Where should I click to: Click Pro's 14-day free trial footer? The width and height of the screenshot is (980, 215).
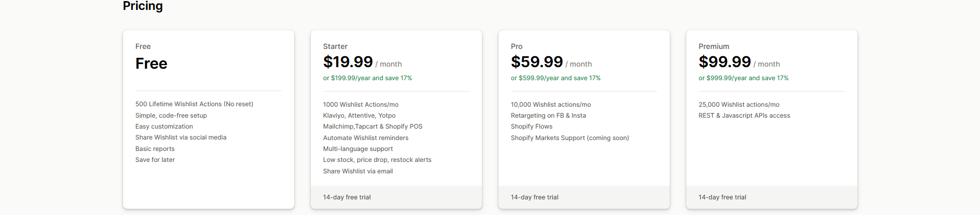click(x=535, y=197)
